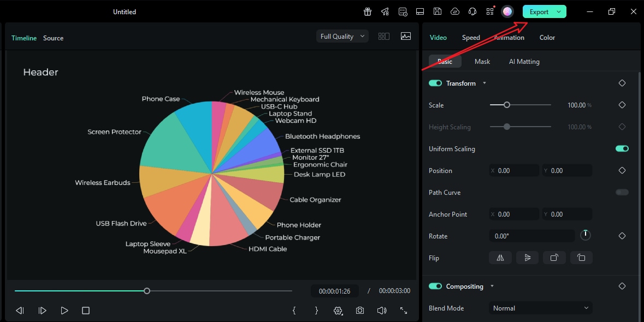The height and width of the screenshot is (322, 644).
Task: Take a snapshot of the preview frame
Action: pos(359,310)
